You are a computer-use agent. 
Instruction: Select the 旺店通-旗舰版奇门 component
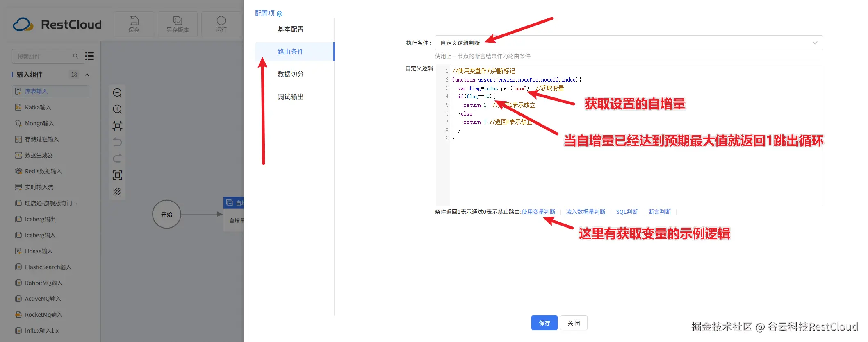pyautogui.click(x=51, y=203)
